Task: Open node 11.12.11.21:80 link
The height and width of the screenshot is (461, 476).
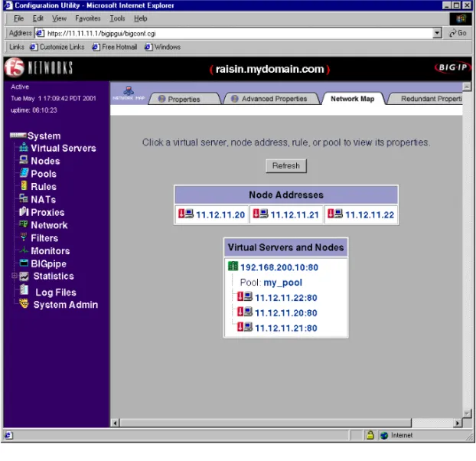Action: (x=286, y=329)
